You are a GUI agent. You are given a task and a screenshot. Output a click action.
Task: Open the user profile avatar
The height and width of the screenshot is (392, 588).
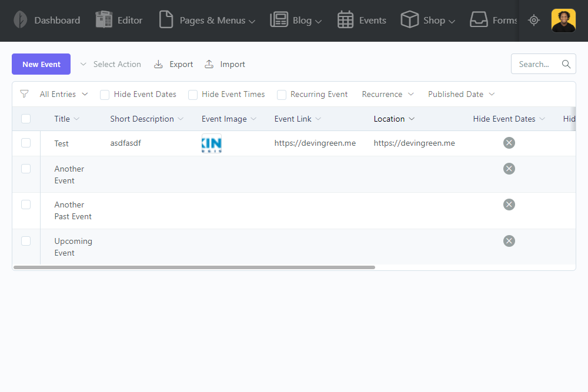pos(563,21)
